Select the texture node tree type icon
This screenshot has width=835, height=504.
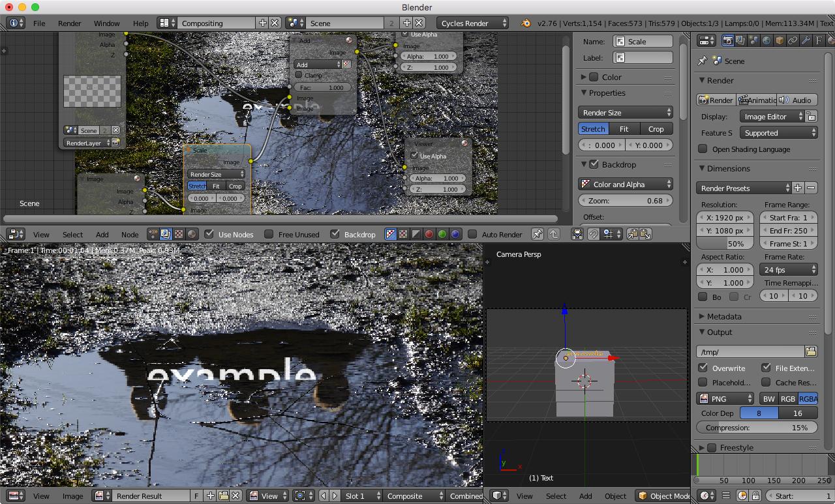(x=179, y=234)
